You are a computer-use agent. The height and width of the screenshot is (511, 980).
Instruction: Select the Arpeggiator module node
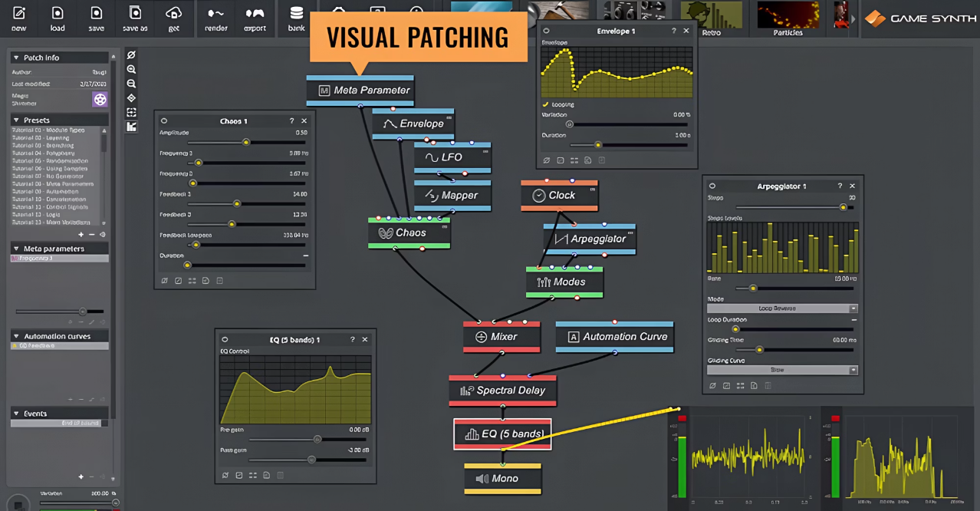(590, 239)
